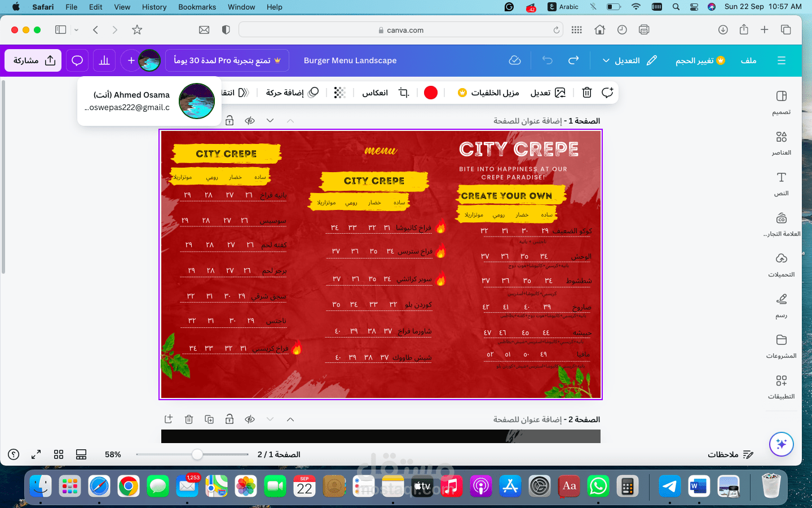The image size is (812, 508).
Task: Move page 2 up with chevron
Action: 290,419
